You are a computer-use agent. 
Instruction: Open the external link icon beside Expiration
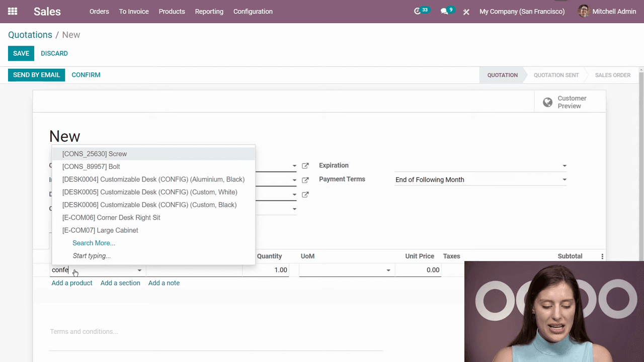[x=305, y=166]
